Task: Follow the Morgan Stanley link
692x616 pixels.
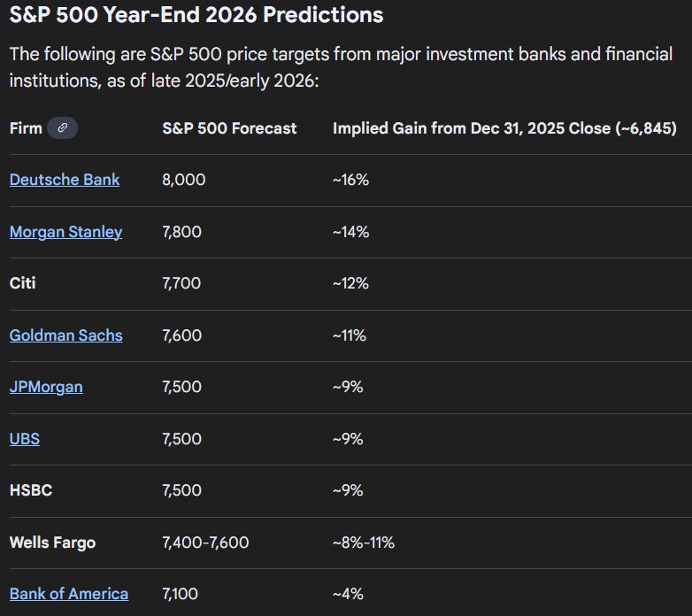Action: [65, 232]
